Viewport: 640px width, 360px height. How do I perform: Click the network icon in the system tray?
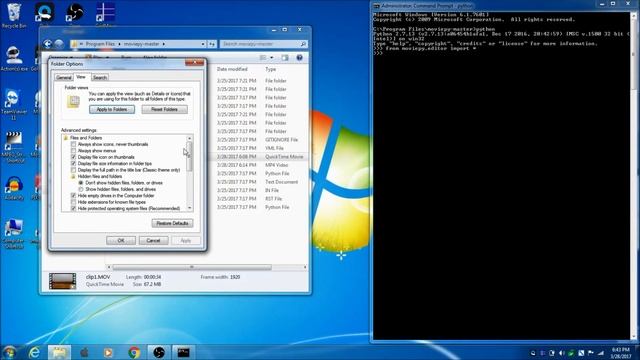[x=601, y=353]
